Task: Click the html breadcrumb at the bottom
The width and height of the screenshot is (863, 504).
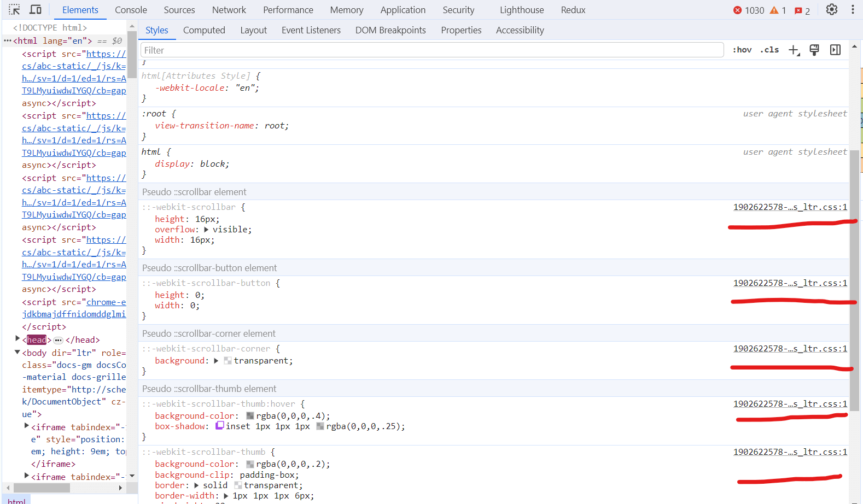Action: pos(16,500)
